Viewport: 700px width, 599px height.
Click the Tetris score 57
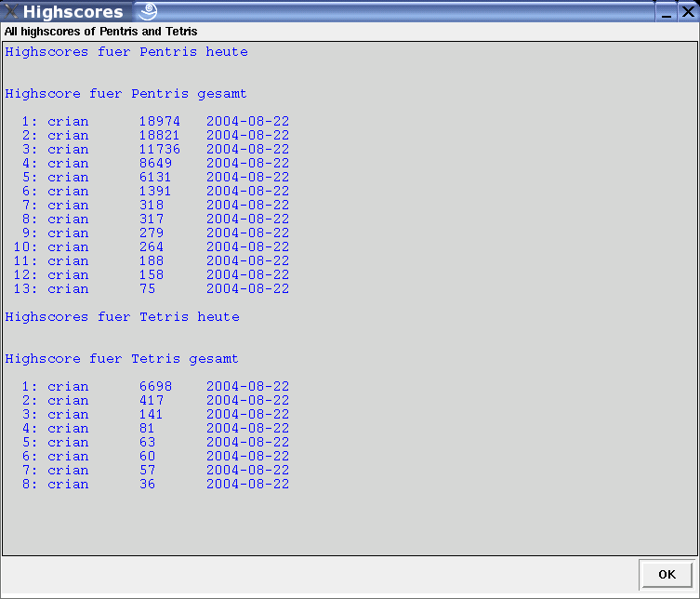(147, 470)
